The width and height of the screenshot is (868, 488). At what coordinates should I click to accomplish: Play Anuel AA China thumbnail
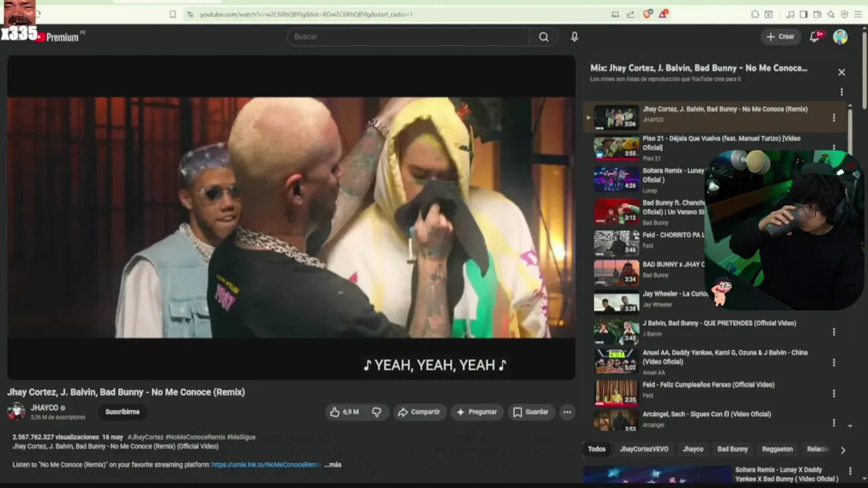coord(616,361)
